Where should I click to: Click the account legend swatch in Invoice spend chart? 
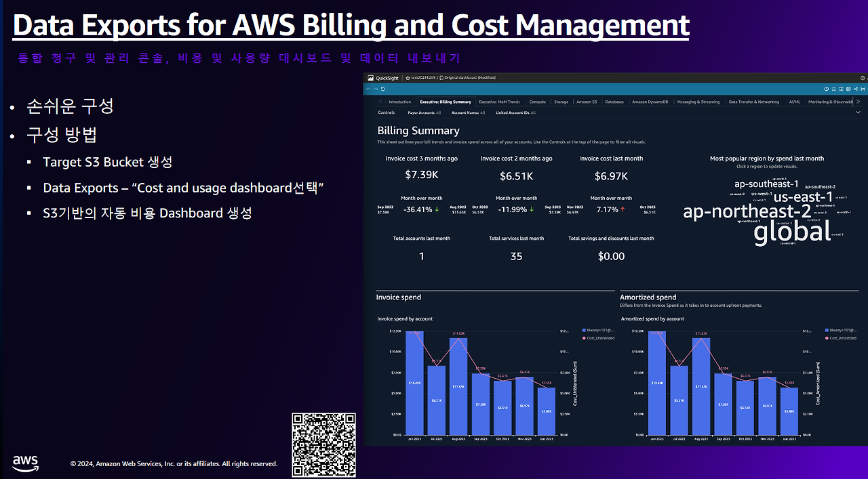(x=584, y=330)
